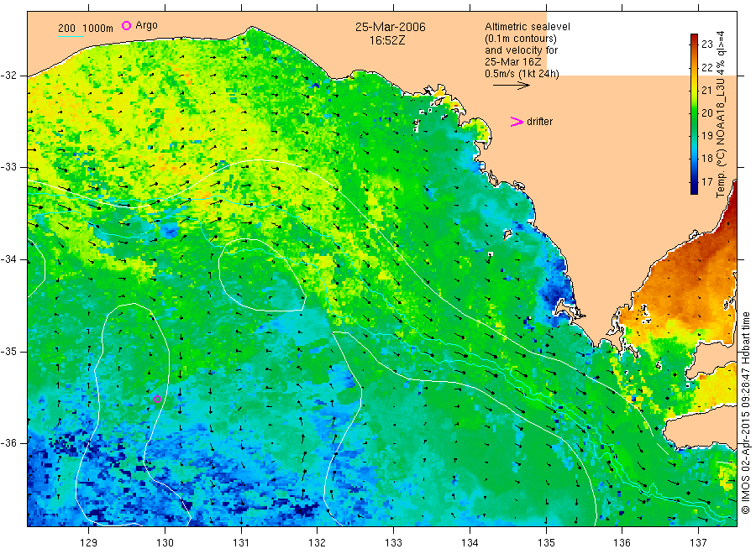Click the cyan bathymetry legend line
The image size is (756, 554).
(71, 36)
